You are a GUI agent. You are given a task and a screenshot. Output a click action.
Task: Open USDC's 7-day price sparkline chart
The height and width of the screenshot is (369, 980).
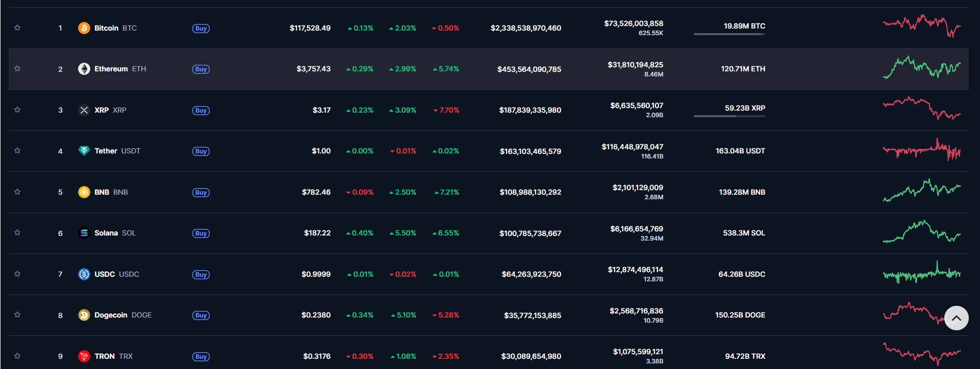(x=922, y=272)
